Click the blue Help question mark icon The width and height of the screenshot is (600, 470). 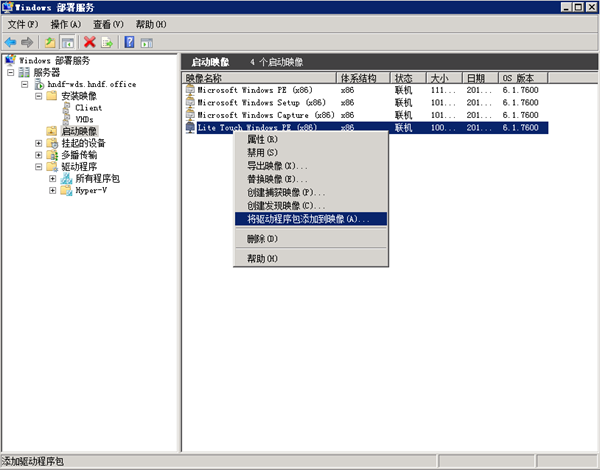pos(129,42)
